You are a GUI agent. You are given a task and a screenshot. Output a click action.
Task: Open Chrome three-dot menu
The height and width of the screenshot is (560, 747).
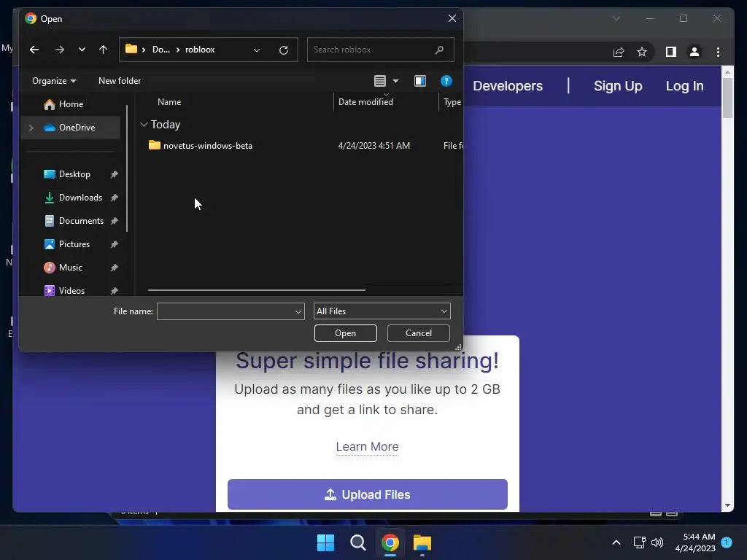click(x=718, y=52)
